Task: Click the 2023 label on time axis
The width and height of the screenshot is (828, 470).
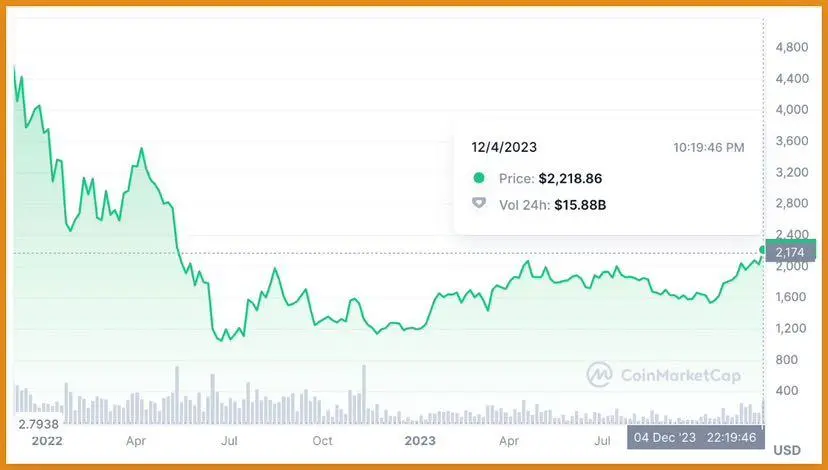Action: tap(420, 440)
